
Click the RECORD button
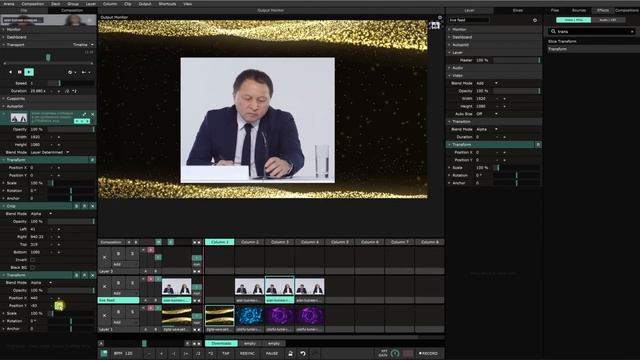click(428, 353)
